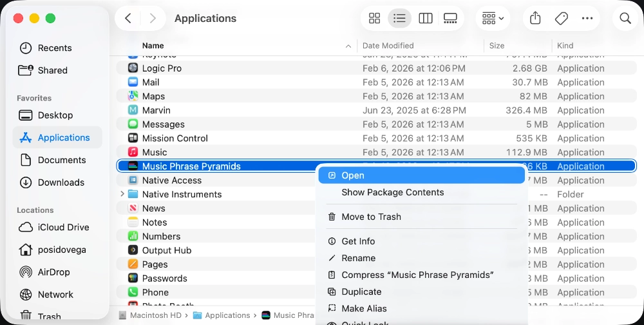
Task: Click the Back navigation arrow
Action: pos(128,18)
